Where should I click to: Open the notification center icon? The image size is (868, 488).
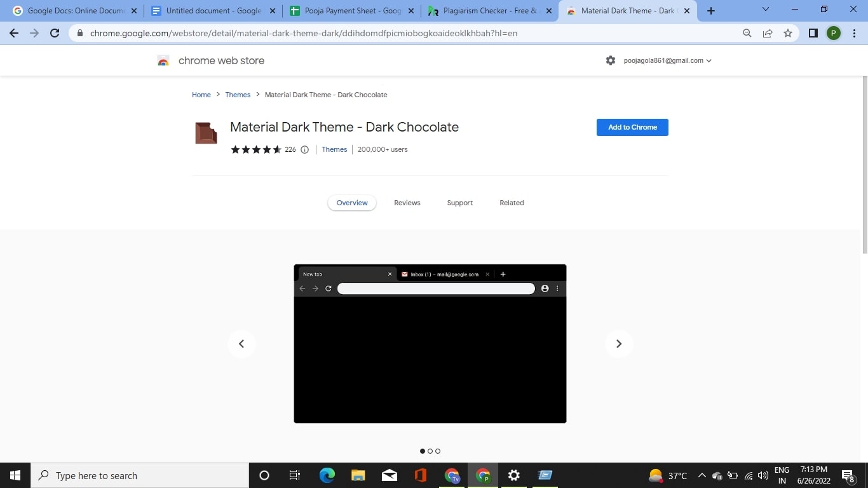tap(848, 475)
